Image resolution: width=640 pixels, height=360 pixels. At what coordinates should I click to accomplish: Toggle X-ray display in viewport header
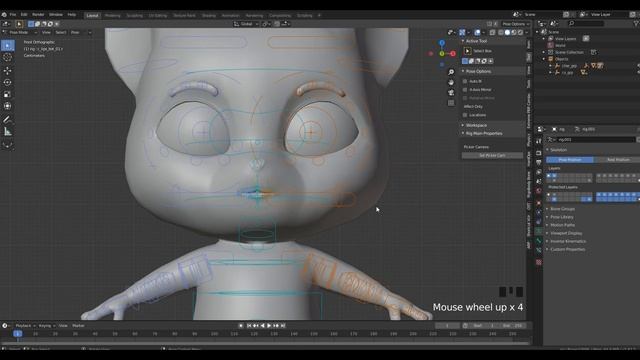point(493,32)
